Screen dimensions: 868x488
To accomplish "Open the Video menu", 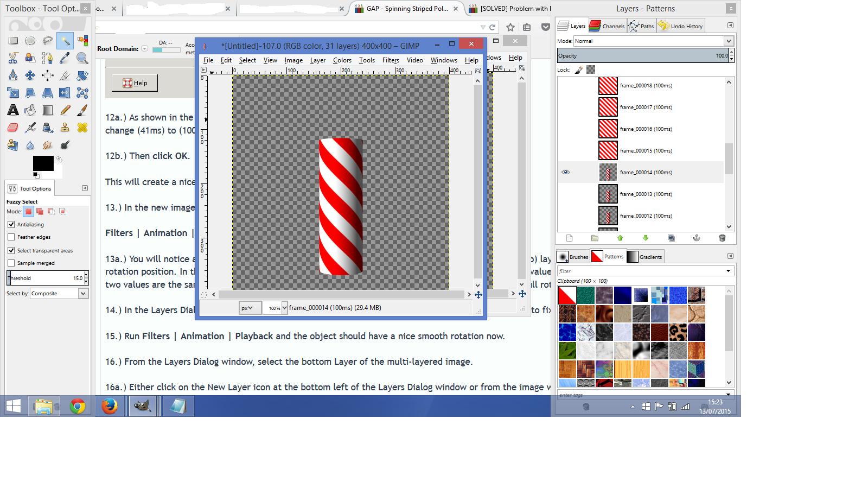I will point(415,60).
